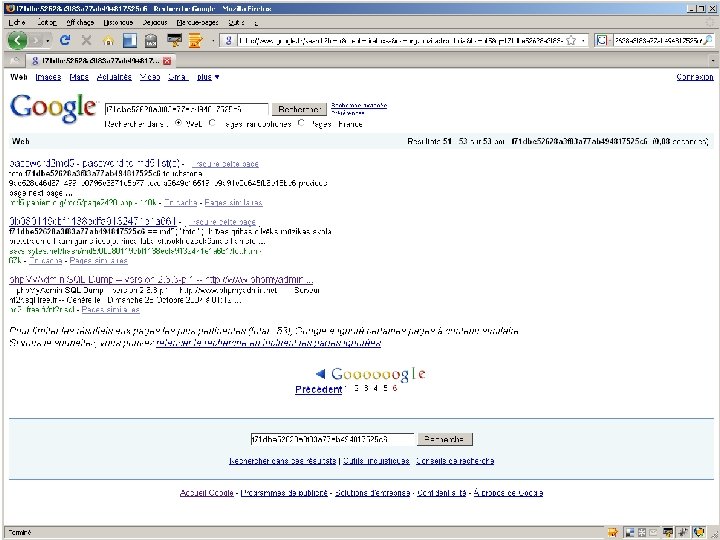Screen dimensions: 720x540
Task: Click the grey asterisk status bar icon
Action: 642,533
